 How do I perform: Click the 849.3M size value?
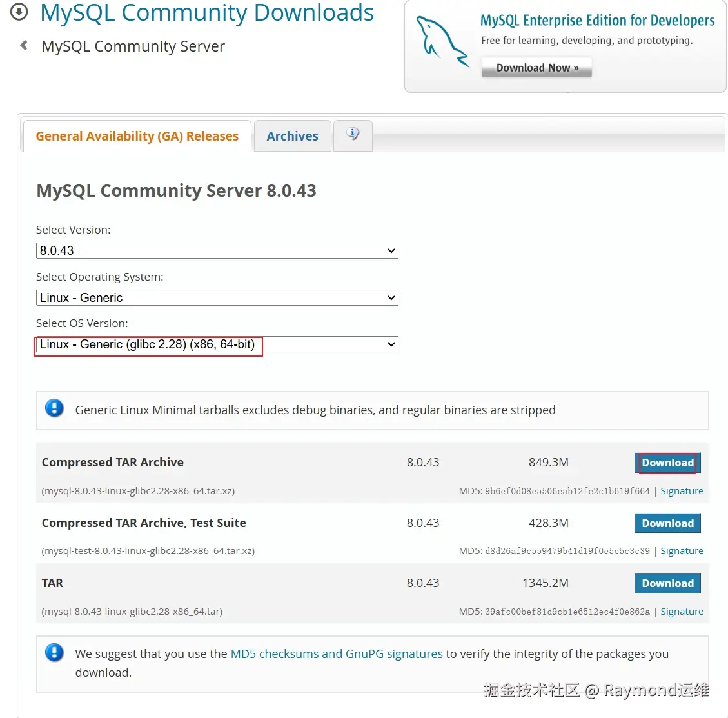(548, 463)
